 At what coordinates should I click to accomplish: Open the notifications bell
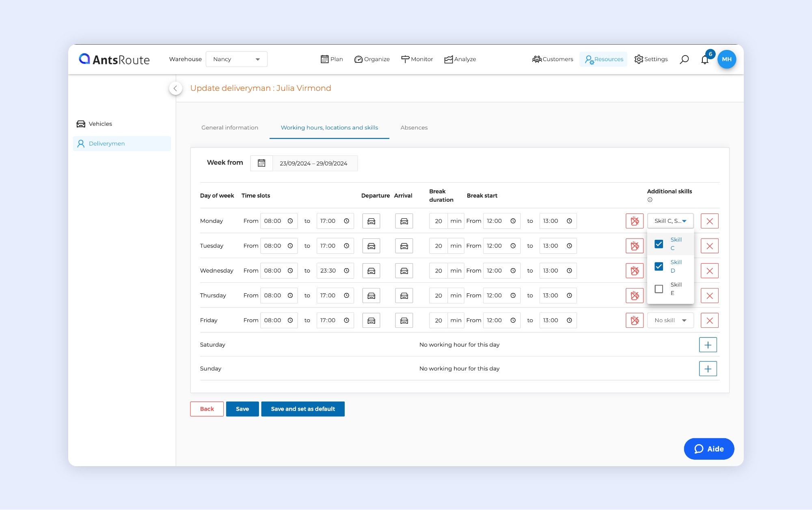705,60
